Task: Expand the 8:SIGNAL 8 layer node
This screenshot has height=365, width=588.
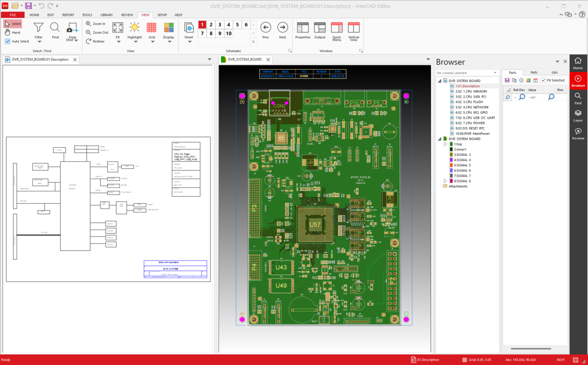Action: click(x=445, y=181)
